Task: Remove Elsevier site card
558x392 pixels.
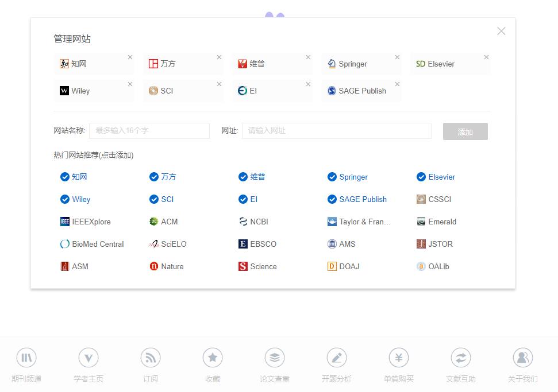Action: 487,57
